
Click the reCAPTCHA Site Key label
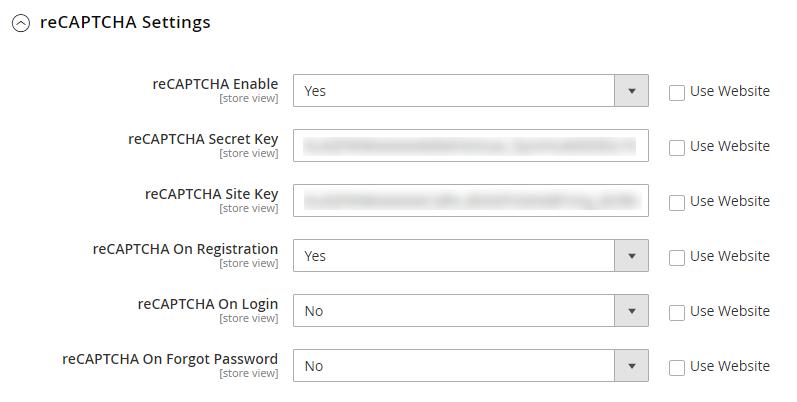point(211,194)
